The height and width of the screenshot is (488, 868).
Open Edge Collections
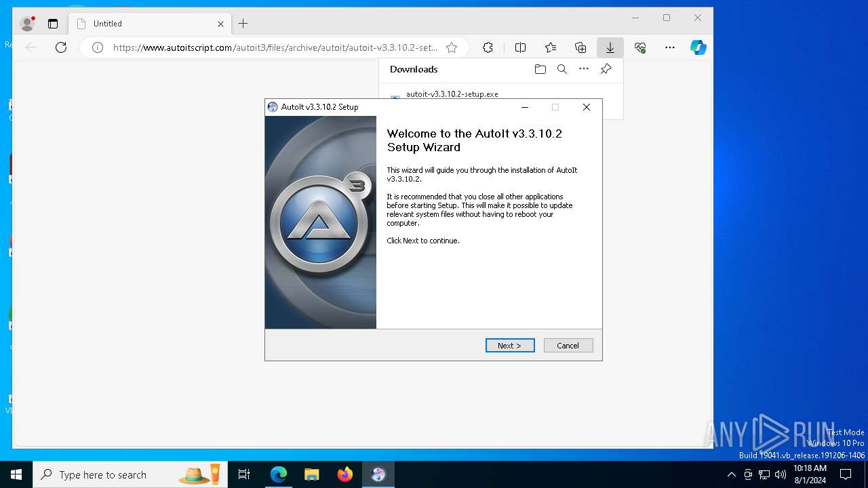click(x=580, y=47)
